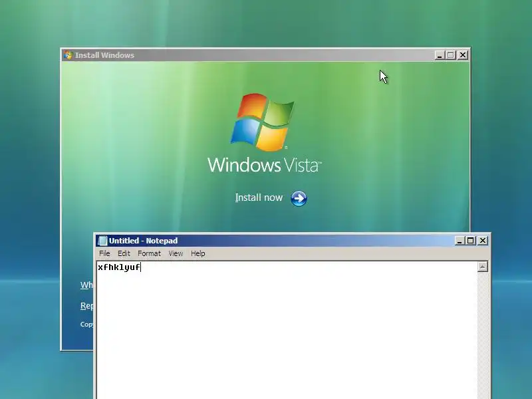Image resolution: width=532 pixels, height=399 pixels.
Task: Click the blue Install now arrow icon
Action: [299, 198]
